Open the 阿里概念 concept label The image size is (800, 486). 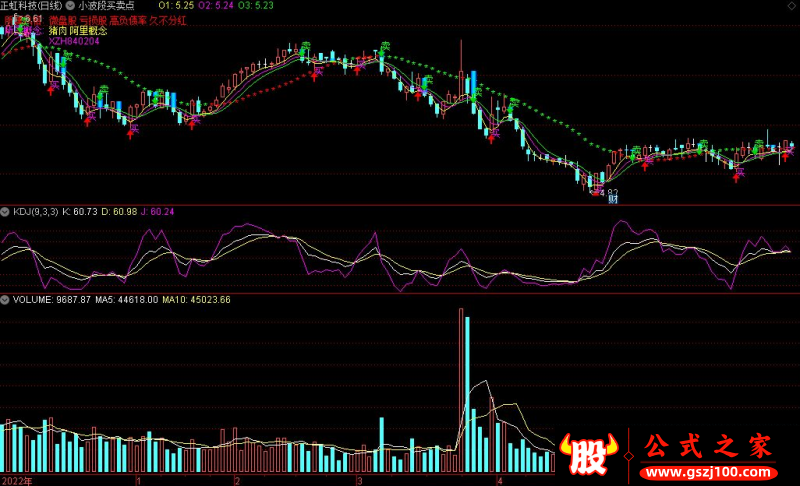coord(88,31)
